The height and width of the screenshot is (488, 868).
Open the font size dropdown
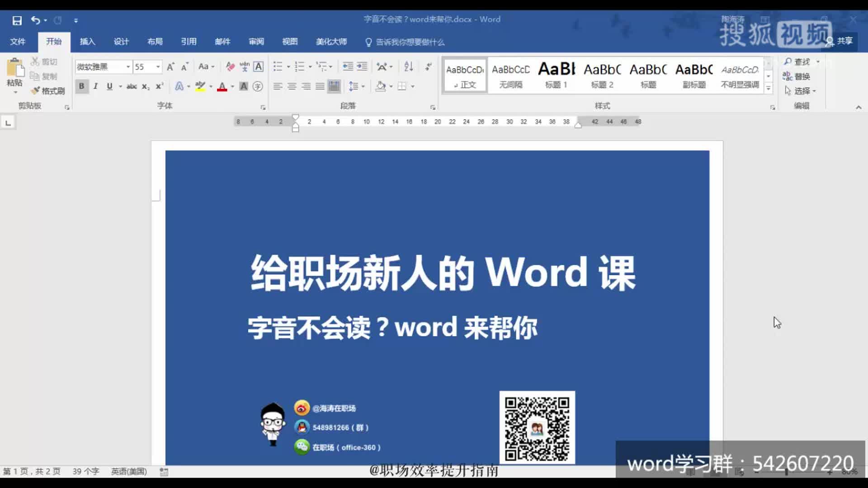tap(157, 66)
